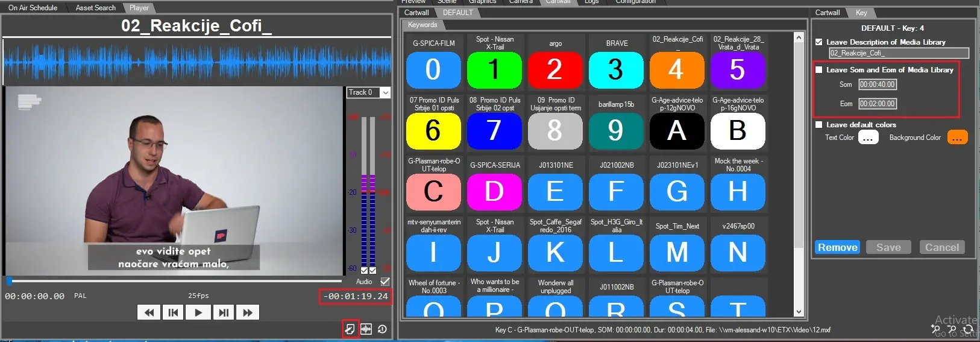
Task: Start playback with the play button
Action: (198, 312)
